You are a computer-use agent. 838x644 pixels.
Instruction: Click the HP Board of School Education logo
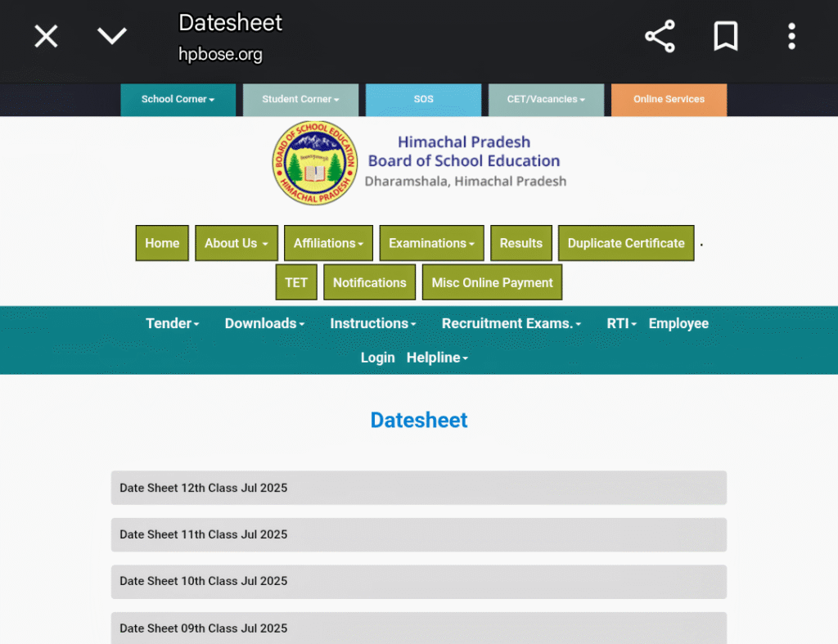tap(315, 163)
